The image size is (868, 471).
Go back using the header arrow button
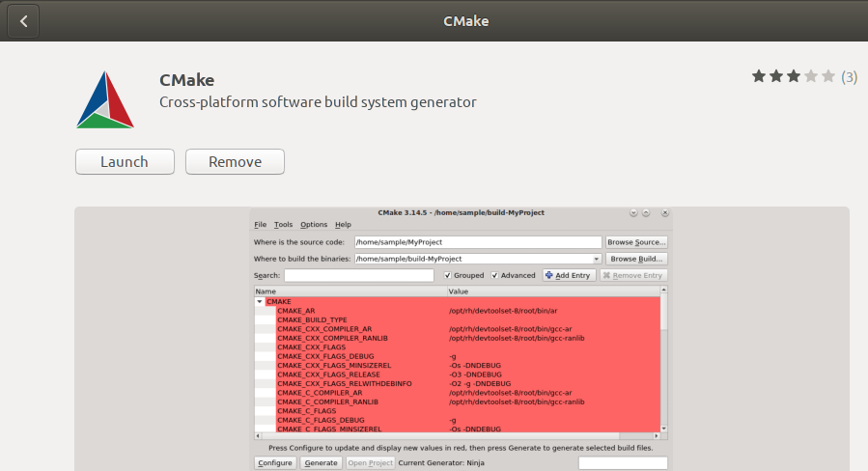23,20
